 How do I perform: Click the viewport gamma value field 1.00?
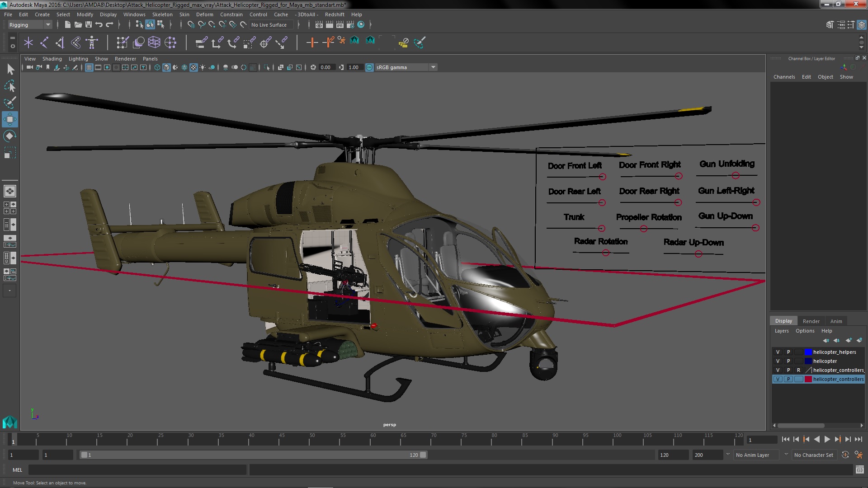354,67
